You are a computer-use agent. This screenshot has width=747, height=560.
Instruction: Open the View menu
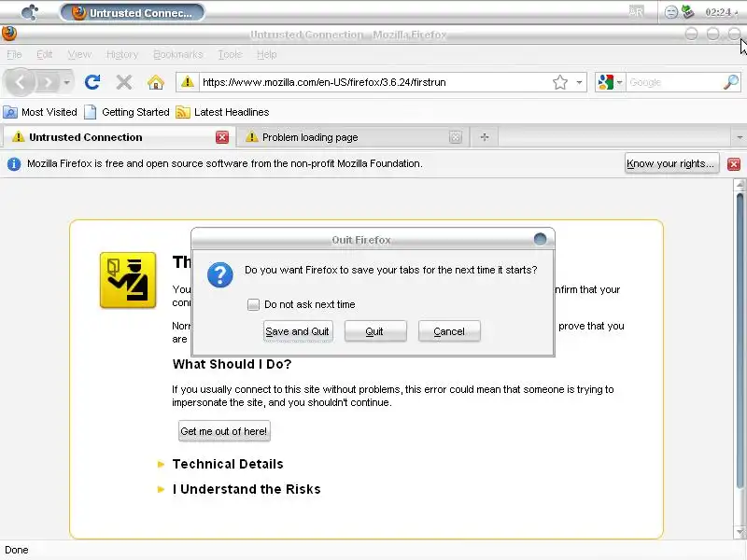[79, 54]
